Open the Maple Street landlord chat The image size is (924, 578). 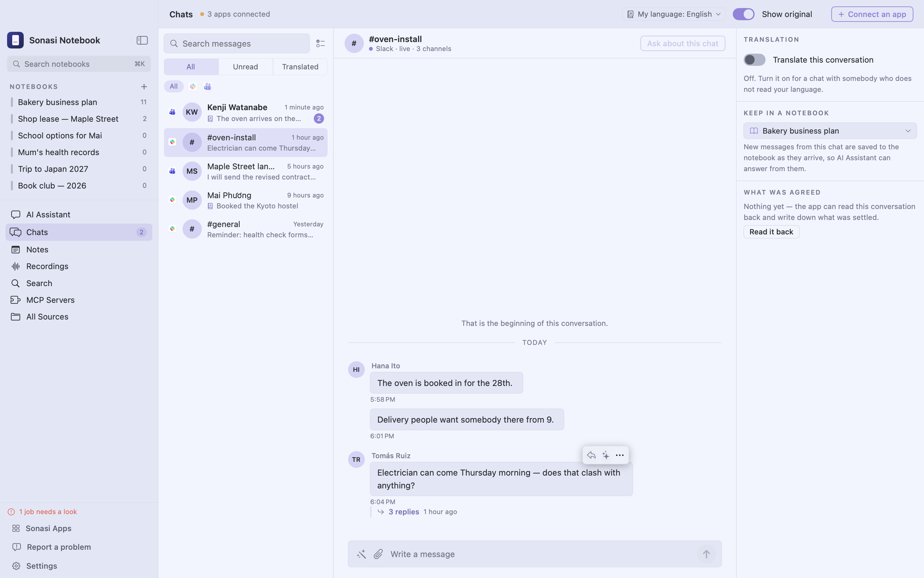click(x=245, y=171)
